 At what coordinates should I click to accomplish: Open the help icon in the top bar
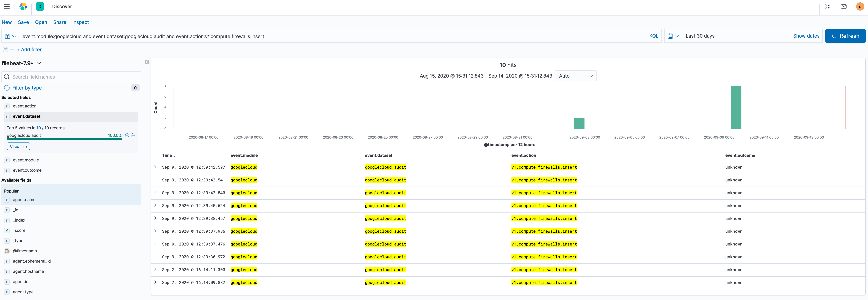click(827, 6)
